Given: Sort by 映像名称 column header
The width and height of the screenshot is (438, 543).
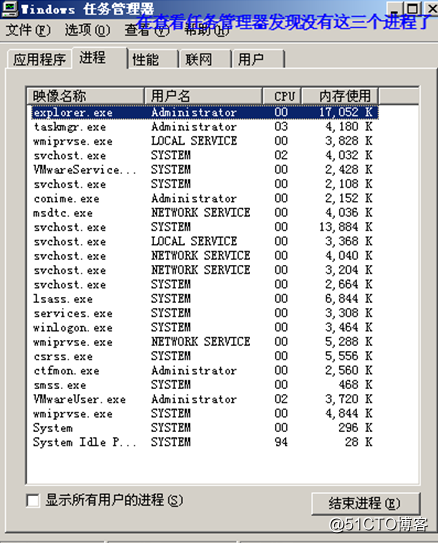Looking at the screenshot, I should click(86, 96).
